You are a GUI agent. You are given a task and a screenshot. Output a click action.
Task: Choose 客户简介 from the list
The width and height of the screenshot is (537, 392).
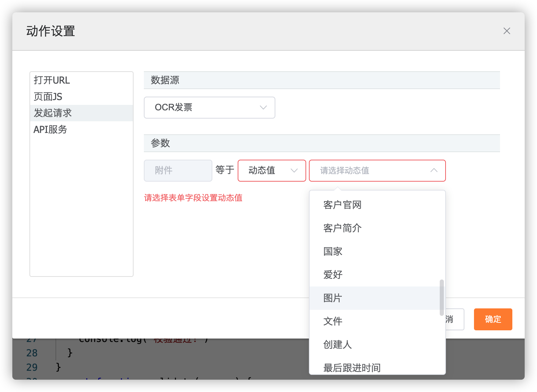[x=342, y=228]
